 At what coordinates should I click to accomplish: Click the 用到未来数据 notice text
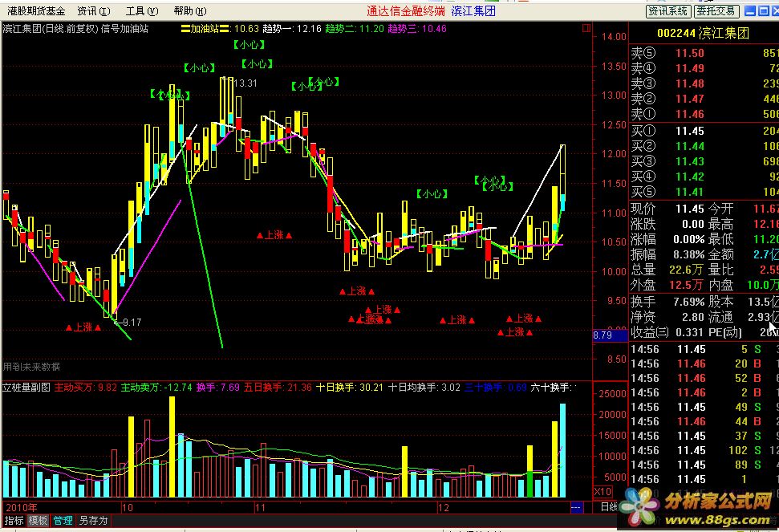[x=32, y=367]
